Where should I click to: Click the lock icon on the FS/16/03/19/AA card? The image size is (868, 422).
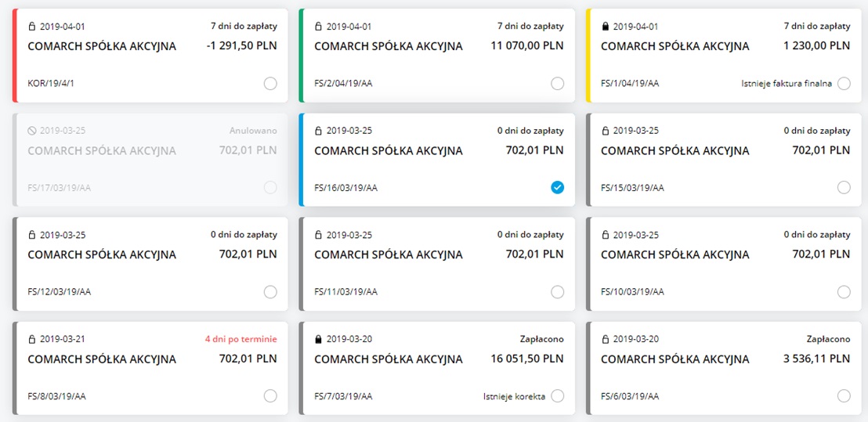point(318,131)
